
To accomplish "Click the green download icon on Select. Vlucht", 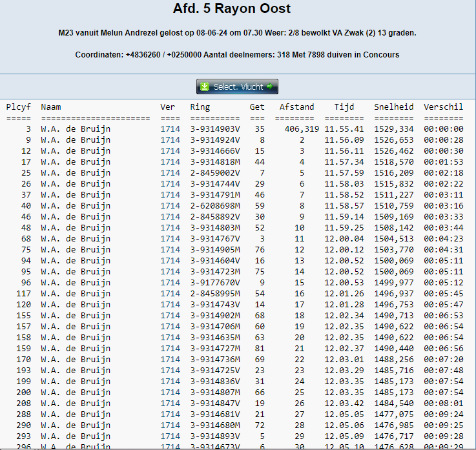I will [x=205, y=87].
